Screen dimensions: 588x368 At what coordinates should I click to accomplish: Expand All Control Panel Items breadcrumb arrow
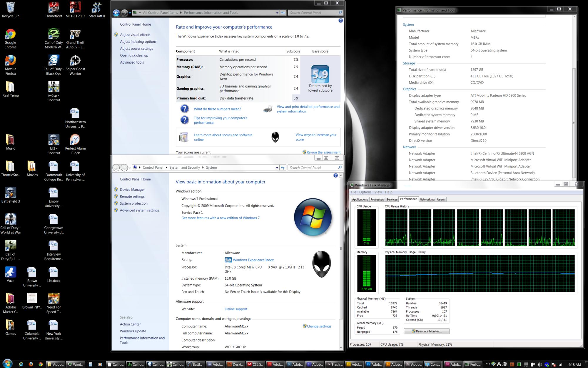[x=181, y=13]
